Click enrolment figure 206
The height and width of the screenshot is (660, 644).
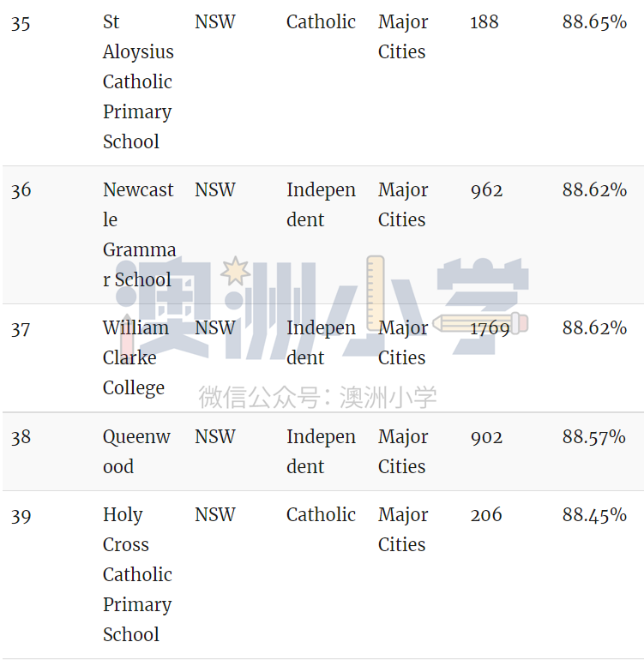(486, 515)
